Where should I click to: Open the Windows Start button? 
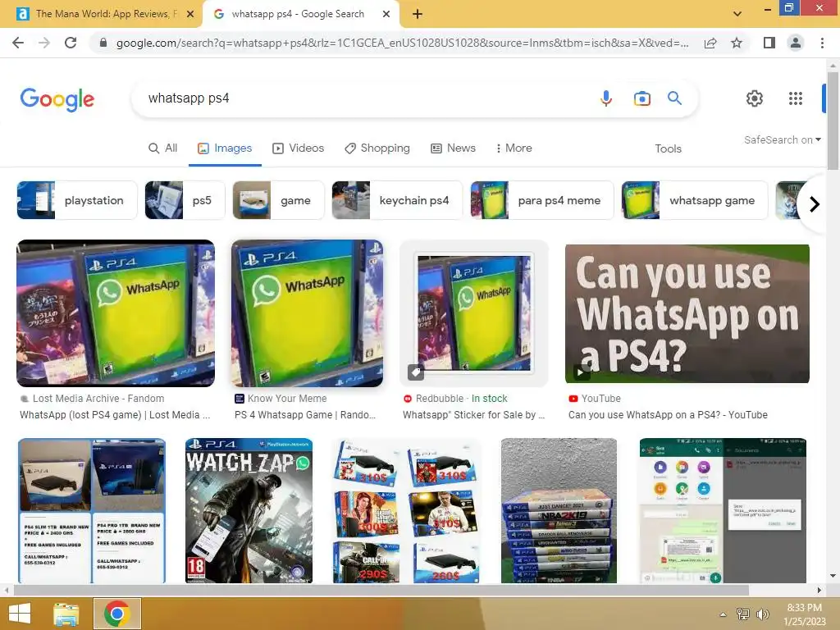pos(20,614)
